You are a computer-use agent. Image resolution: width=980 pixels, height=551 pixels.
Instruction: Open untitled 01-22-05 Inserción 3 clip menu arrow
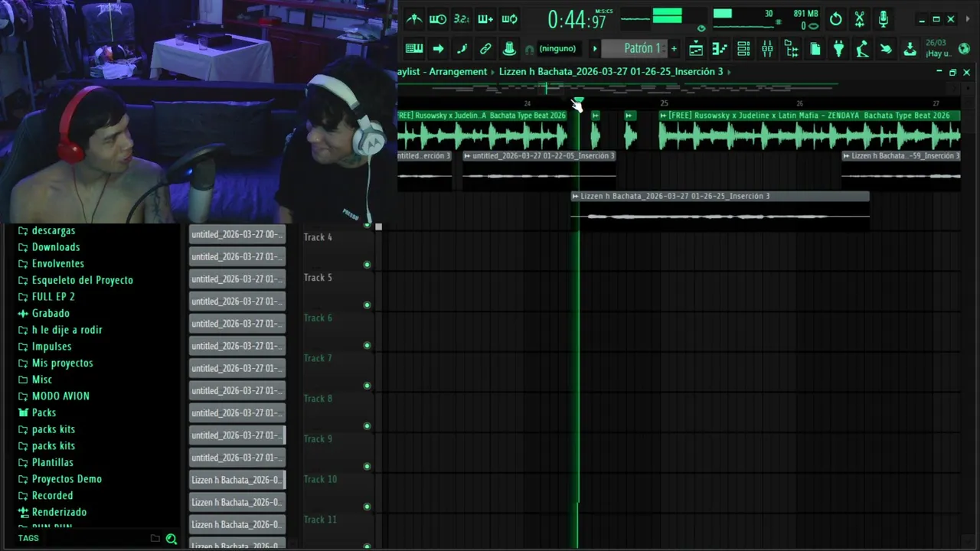[x=468, y=156]
